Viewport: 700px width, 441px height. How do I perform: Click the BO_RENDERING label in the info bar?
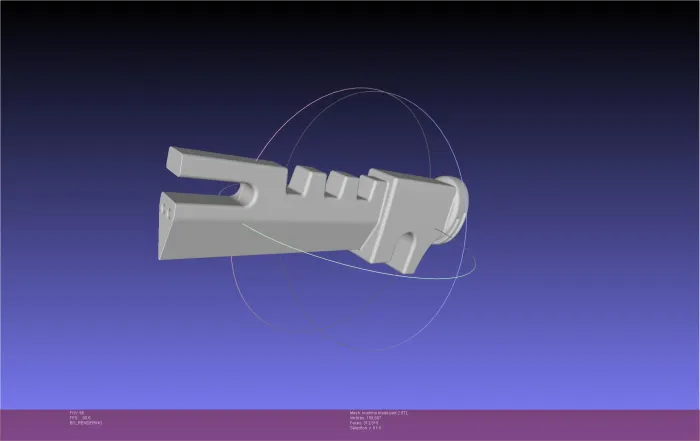[86, 423]
